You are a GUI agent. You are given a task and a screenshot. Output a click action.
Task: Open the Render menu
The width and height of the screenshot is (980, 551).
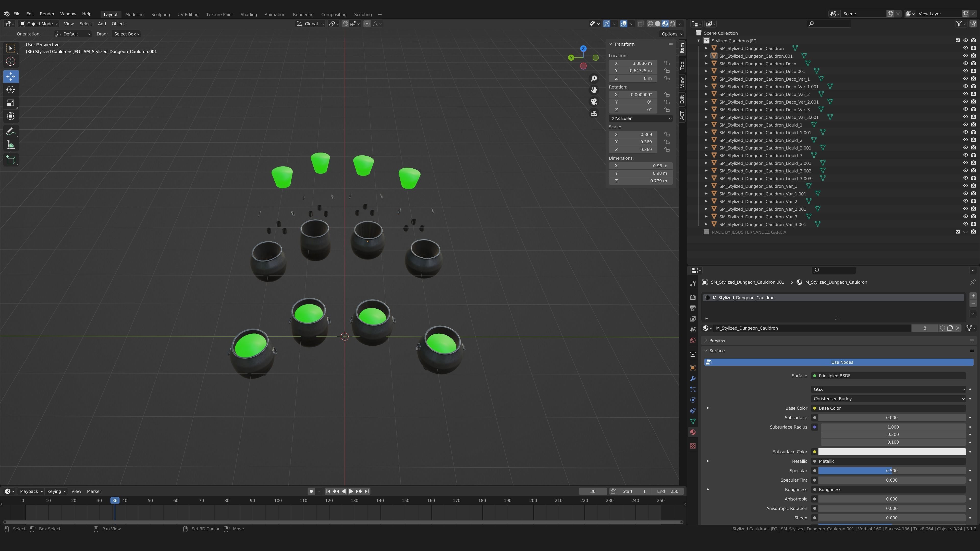47,14
